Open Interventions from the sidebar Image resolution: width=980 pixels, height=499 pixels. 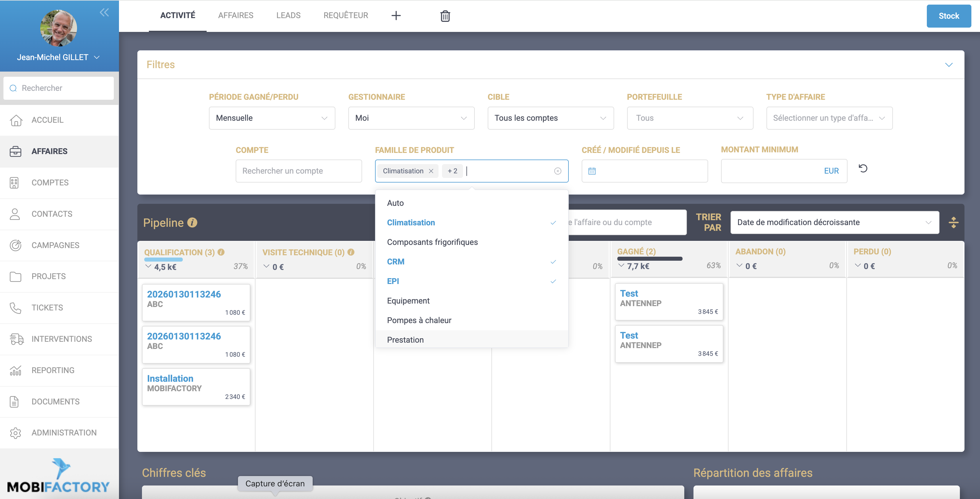pos(62,339)
